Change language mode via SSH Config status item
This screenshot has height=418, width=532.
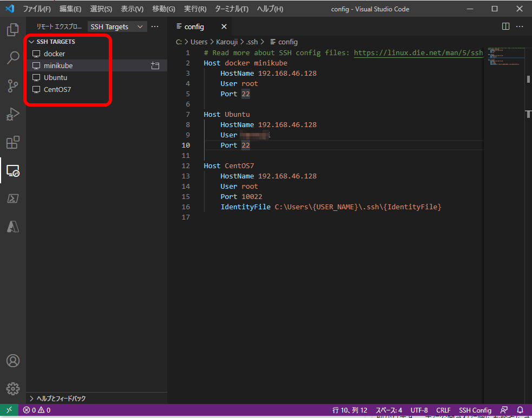pyautogui.click(x=475, y=410)
